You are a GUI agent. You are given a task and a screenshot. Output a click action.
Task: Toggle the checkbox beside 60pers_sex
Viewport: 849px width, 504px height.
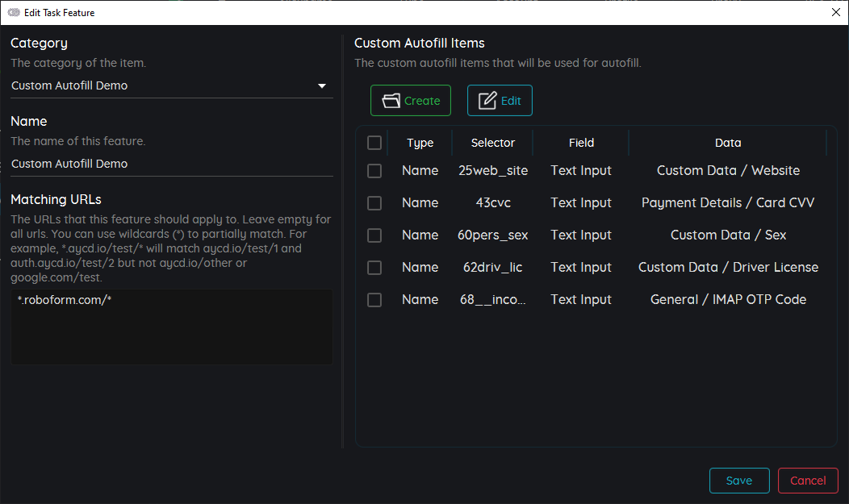pyautogui.click(x=374, y=235)
